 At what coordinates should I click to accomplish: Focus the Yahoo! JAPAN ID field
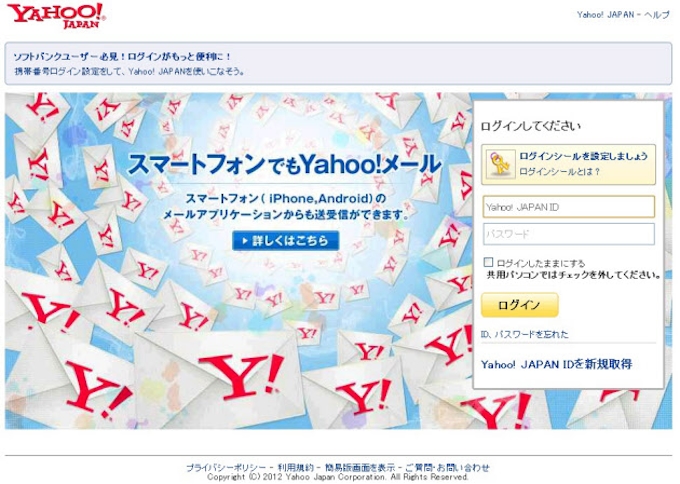569,207
